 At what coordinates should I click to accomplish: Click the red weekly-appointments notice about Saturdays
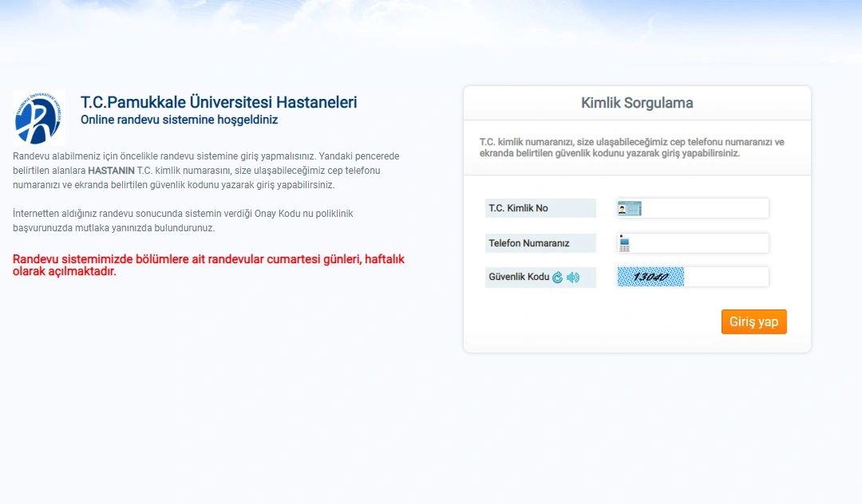208,265
